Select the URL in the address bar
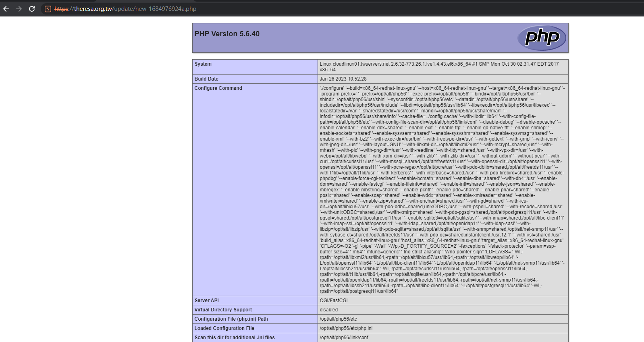This screenshot has height=342, width=644. click(125, 9)
